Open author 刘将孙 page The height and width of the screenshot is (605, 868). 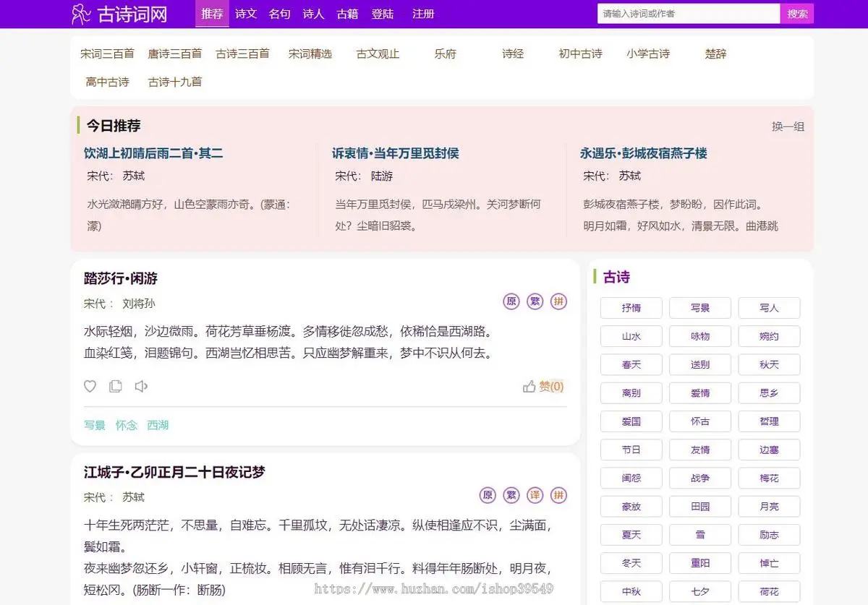139,304
